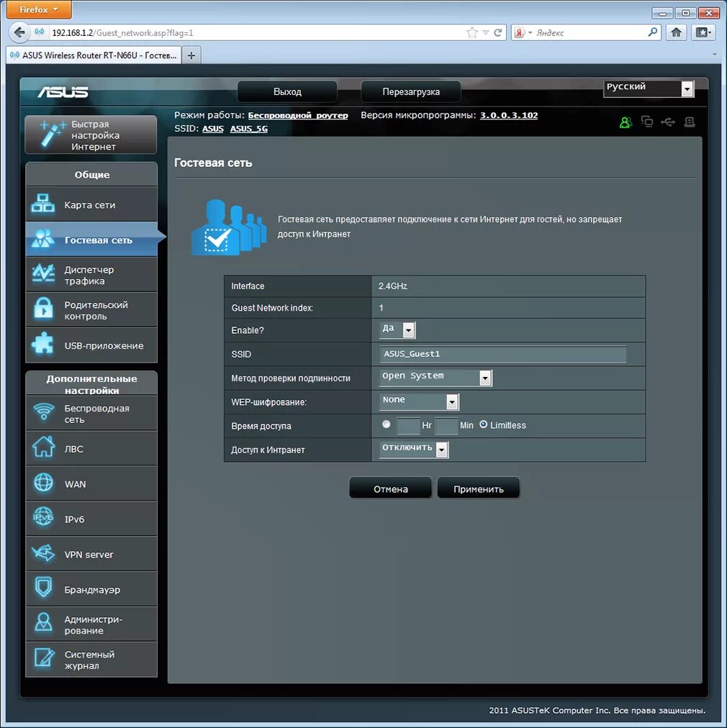Click the Перезагрузка reboot button
This screenshot has width=727, height=728.
411,91
